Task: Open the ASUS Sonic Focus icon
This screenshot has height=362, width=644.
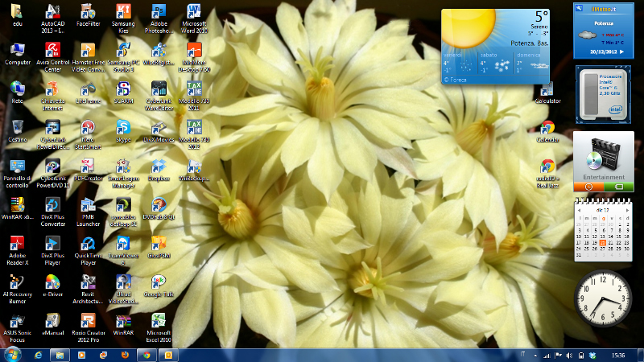Action: click(x=17, y=327)
